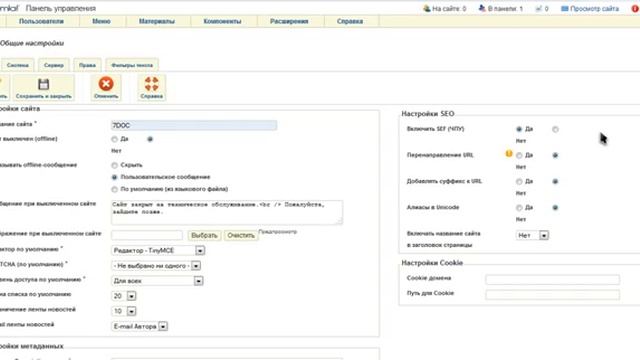The image size is (640, 360).
Task: Choose 'По умолчанию (из языкового файла)' option
Action: pyautogui.click(x=114, y=189)
